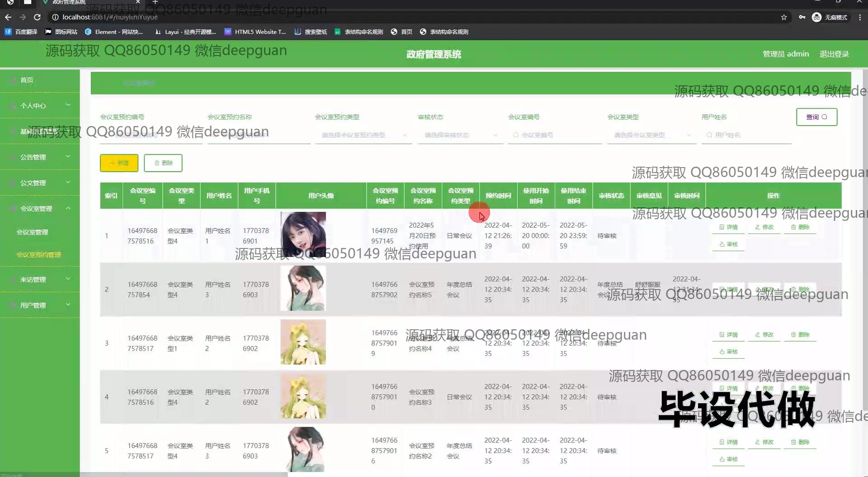The image size is (868, 477).
Task: Select 会议室预约管理 submenu item
Action: pos(39,255)
